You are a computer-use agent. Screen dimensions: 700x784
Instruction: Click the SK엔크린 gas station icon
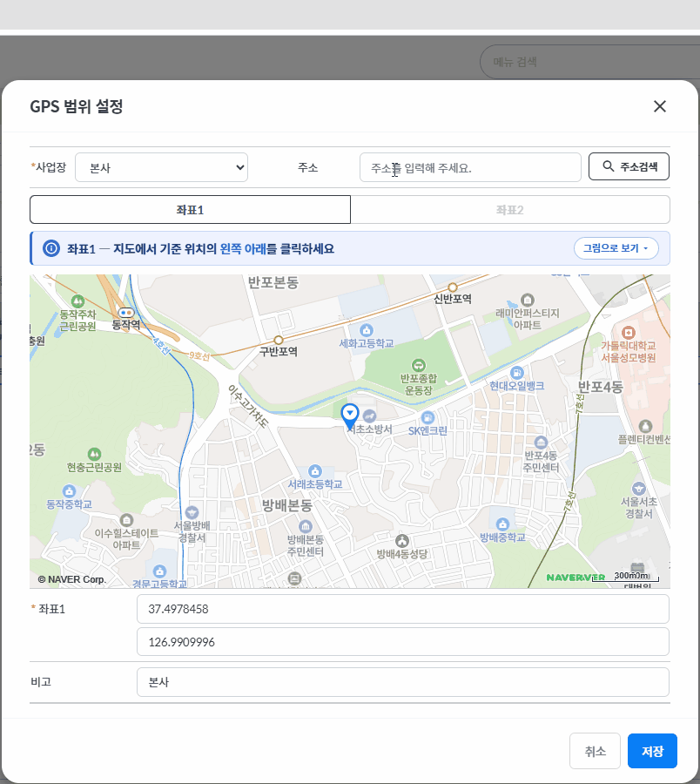click(x=427, y=417)
